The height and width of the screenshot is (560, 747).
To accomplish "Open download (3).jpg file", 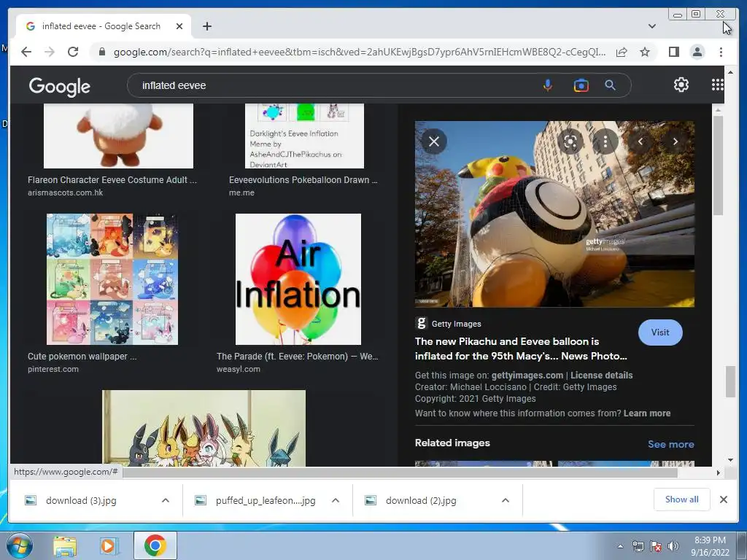I will [x=81, y=500].
